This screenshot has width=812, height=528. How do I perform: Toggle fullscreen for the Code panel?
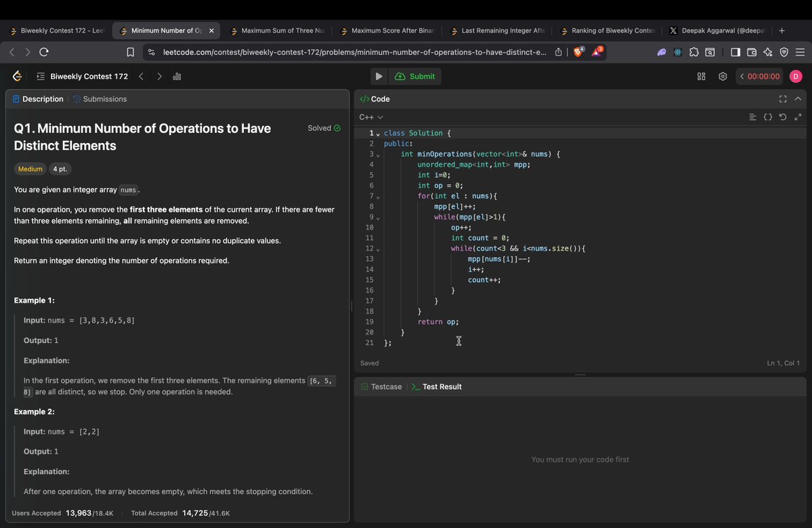click(783, 99)
